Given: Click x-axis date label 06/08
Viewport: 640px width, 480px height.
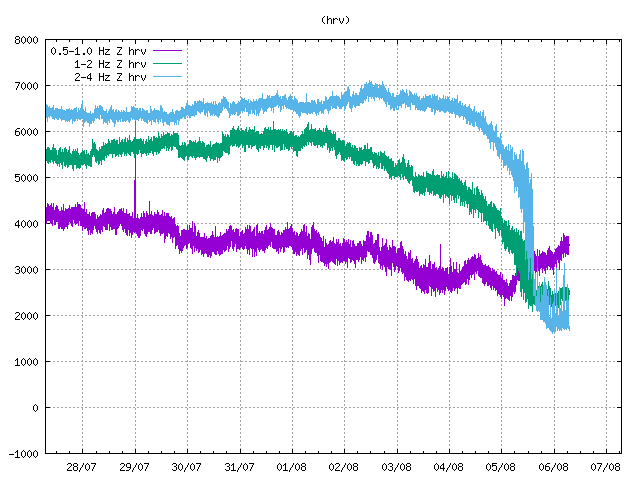Looking at the screenshot, I should [553, 467].
